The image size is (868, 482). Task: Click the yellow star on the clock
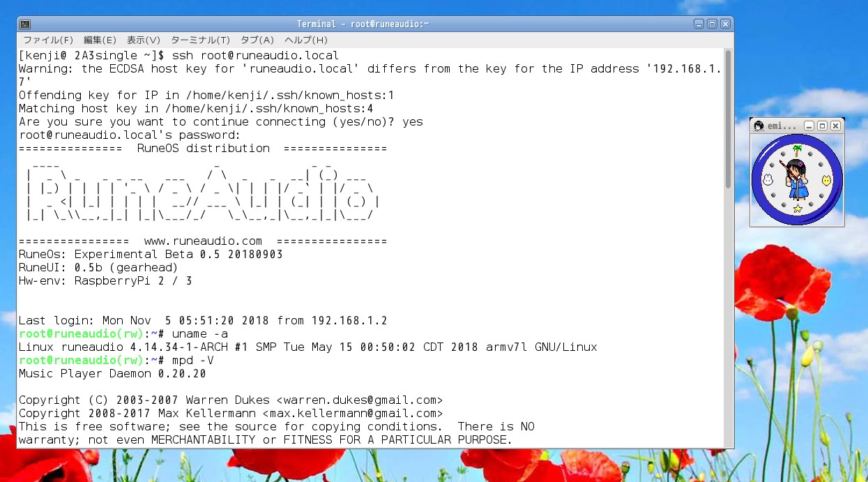tap(798, 209)
